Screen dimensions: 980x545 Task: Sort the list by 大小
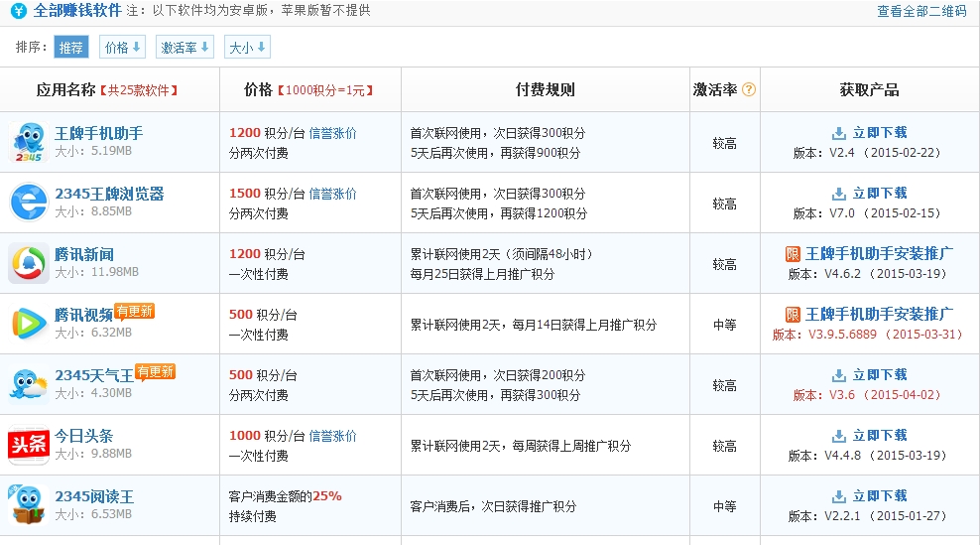(248, 47)
